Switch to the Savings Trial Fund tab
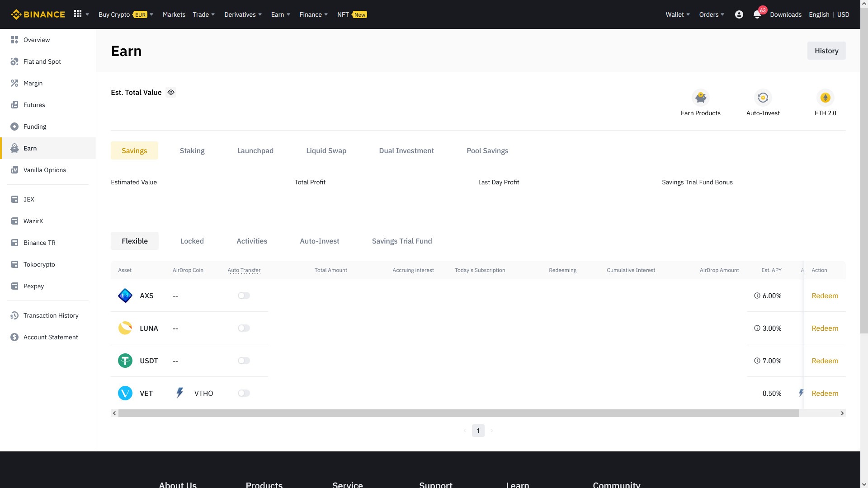 click(402, 241)
